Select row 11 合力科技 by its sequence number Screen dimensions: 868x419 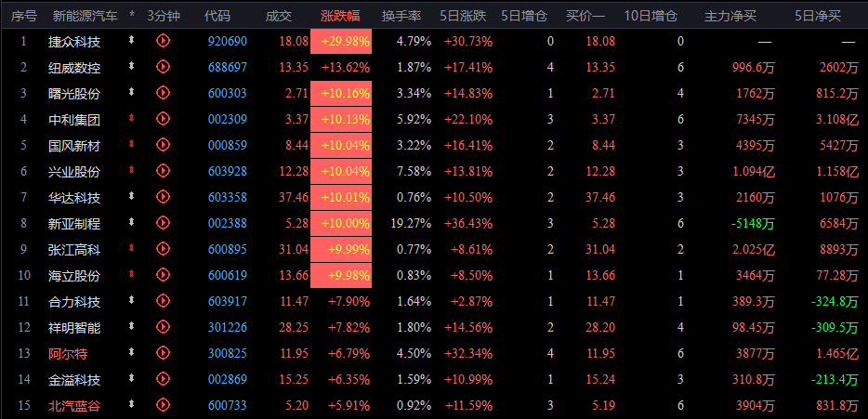[23, 302]
